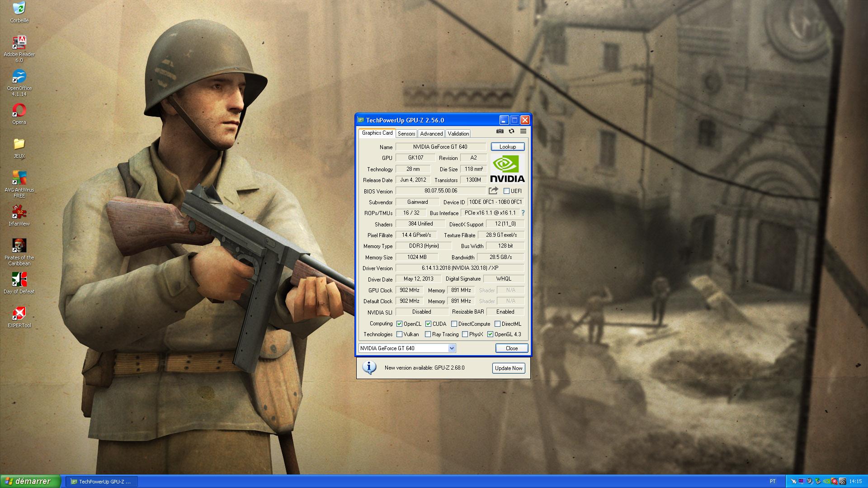The image size is (868, 488).
Task: Click the Bus Interface question mark icon
Action: (x=523, y=213)
